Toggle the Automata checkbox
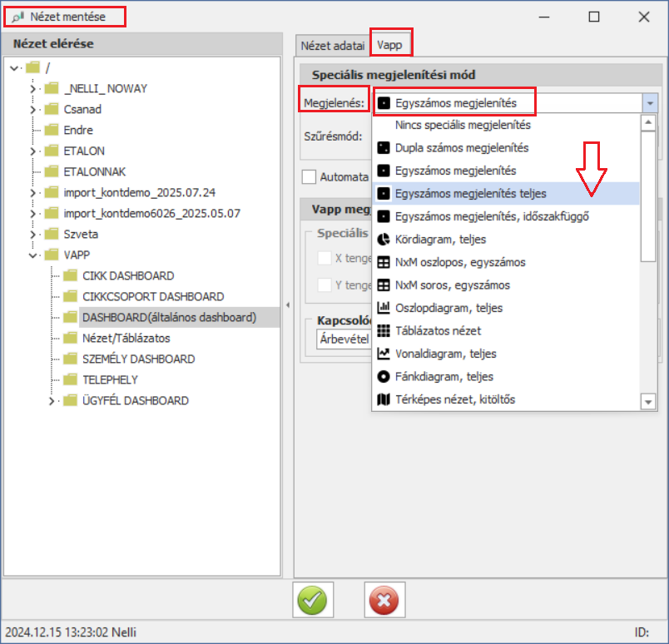This screenshot has height=644, width=669. (310, 176)
